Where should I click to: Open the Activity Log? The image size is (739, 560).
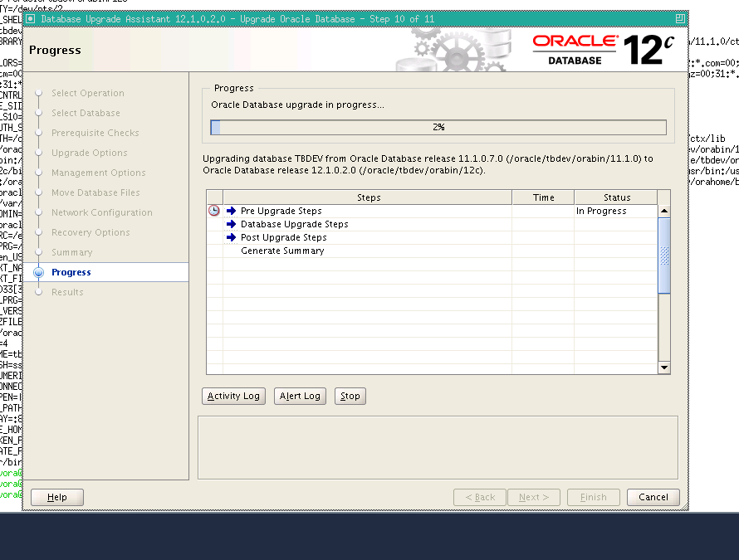pyautogui.click(x=233, y=396)
